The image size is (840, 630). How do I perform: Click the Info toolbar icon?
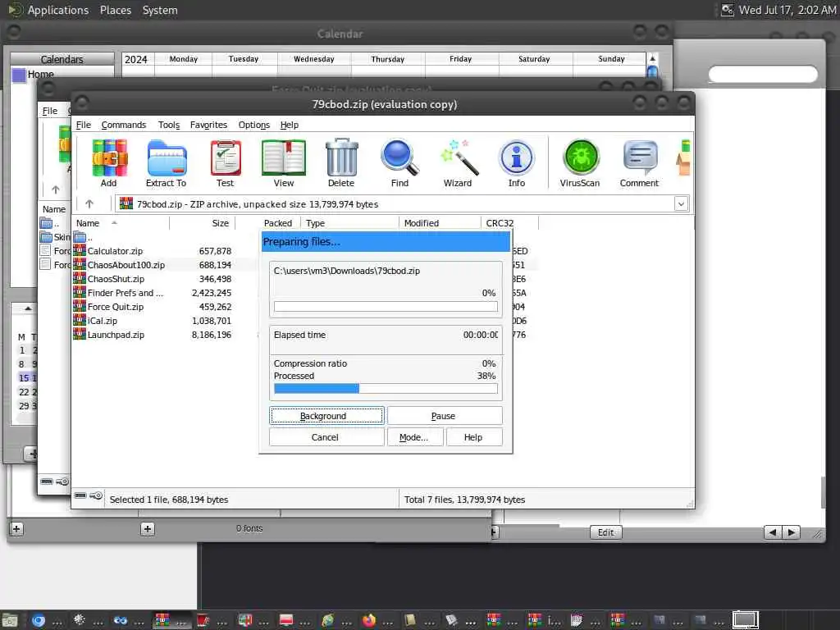pos(517,157)
